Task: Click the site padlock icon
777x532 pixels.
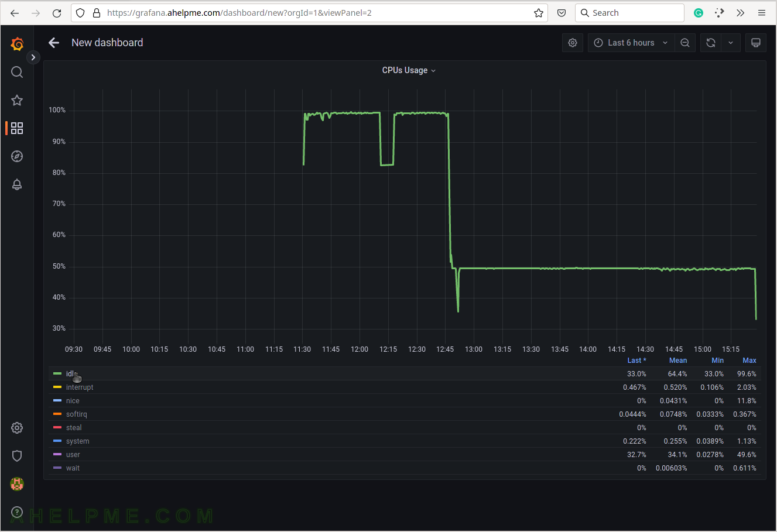Action: click(x=97, y=13)
